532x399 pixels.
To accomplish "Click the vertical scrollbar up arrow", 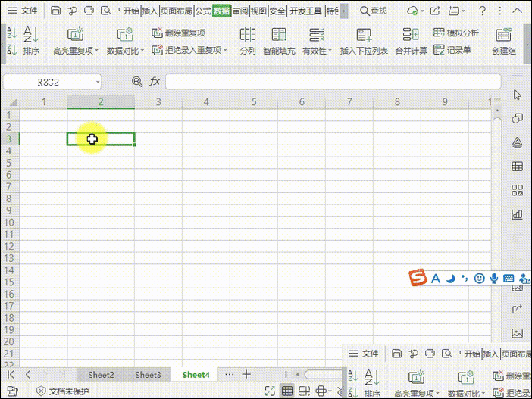I will [x=497, y=111].
